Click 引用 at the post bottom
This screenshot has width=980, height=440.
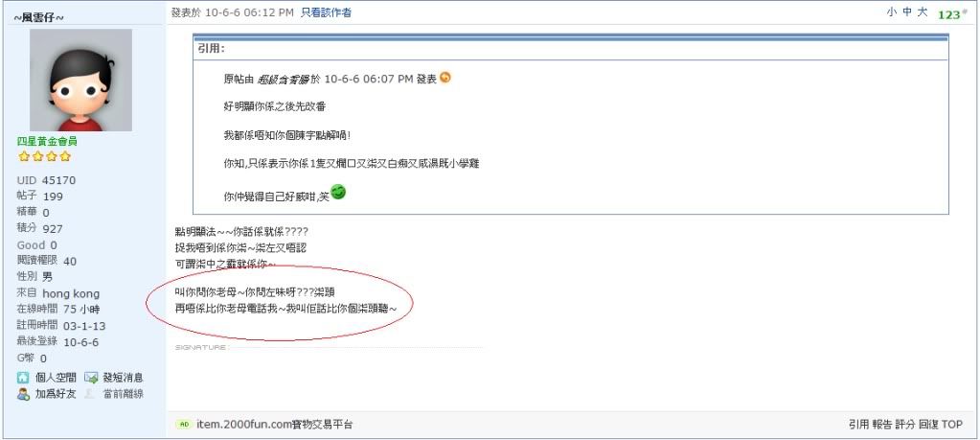[858, 425]
